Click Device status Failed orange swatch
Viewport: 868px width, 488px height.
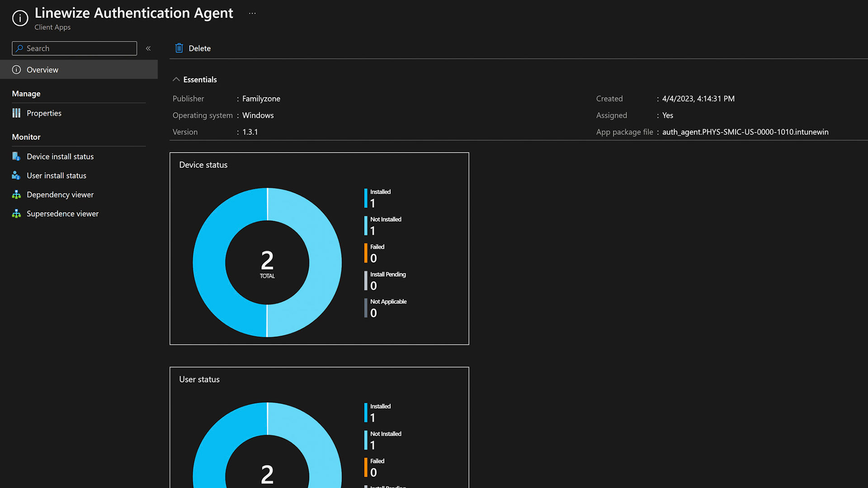366,253
